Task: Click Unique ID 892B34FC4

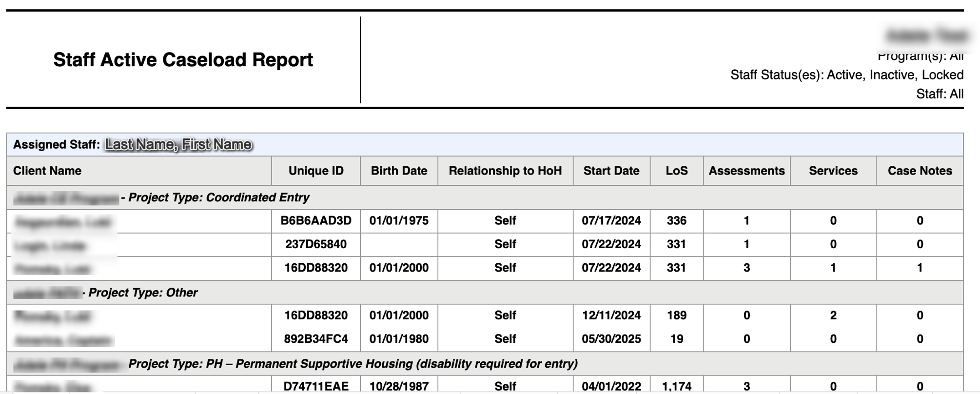Action: (x=316, y=339)
